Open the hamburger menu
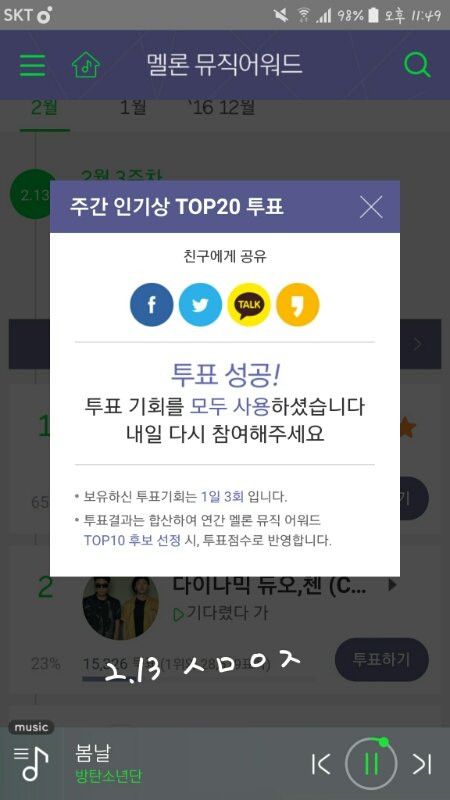Screen dimensions: 450x800 [32, 65]
